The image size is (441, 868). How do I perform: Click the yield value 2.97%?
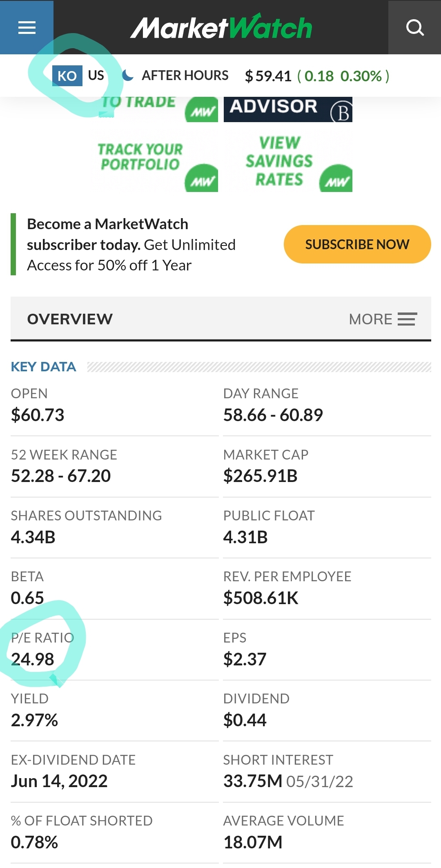pyautogui.click(x=34, y=720)
